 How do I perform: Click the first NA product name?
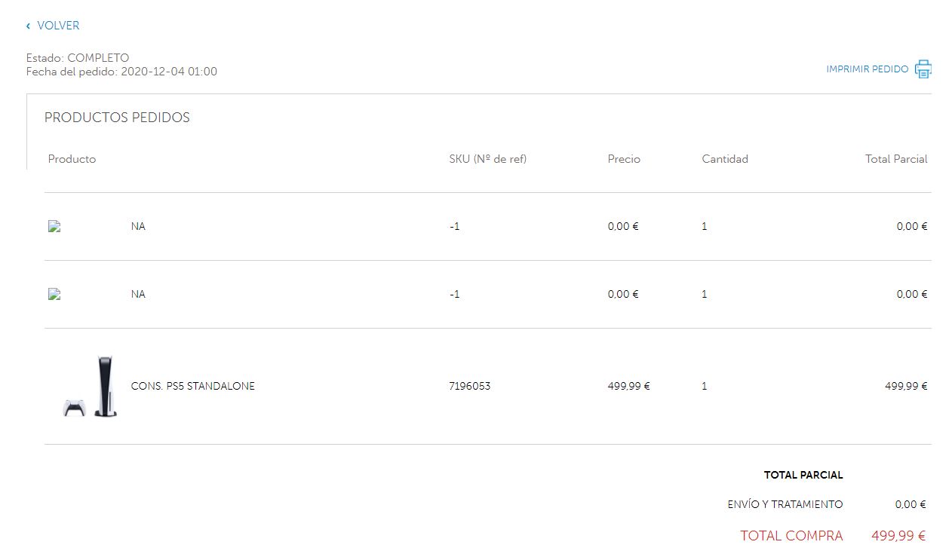(138, 226)
